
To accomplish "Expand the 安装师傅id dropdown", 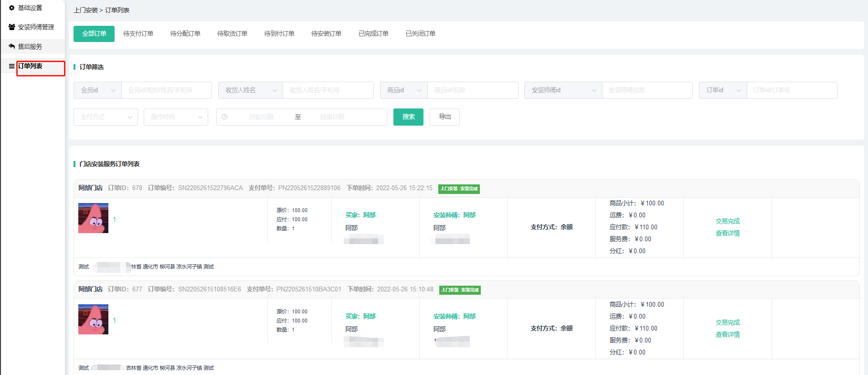I will click(563, 90).
